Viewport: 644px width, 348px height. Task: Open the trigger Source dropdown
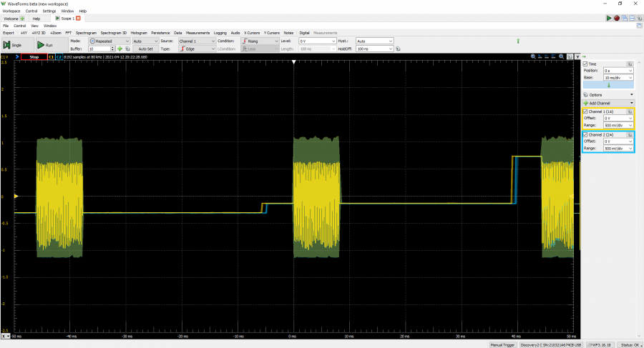click(197, 41)
